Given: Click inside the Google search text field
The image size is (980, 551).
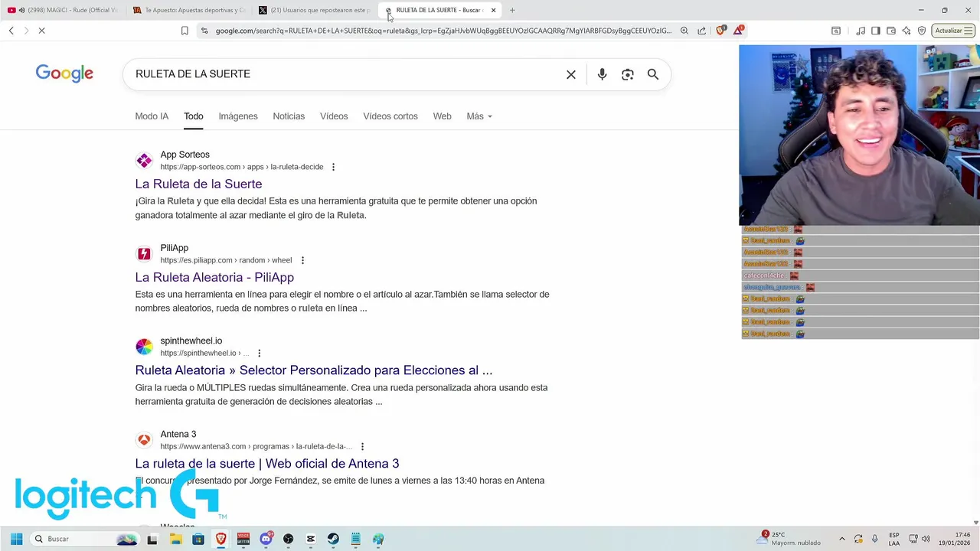Looking at the screenshot, I should point(345,74).
